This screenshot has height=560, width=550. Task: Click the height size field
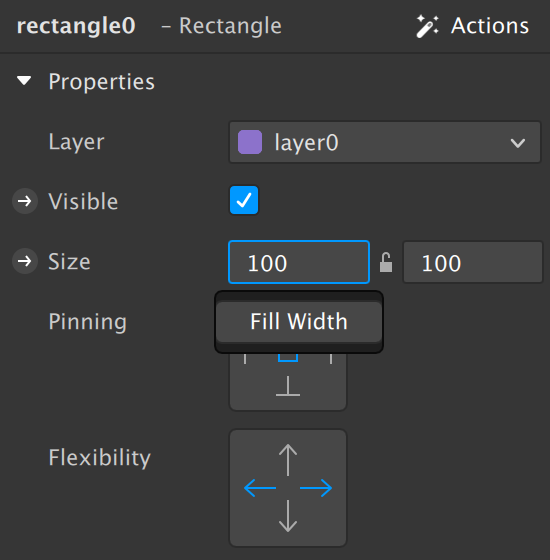(472, 262)
